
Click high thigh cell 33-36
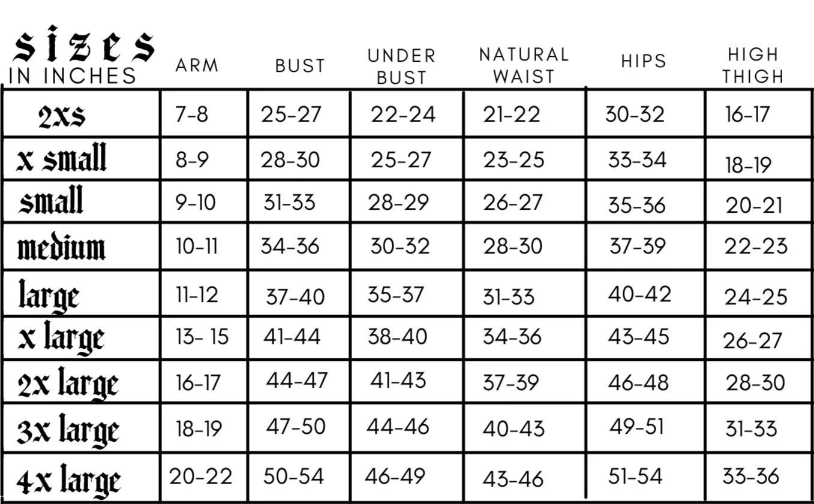pos(751,476)
